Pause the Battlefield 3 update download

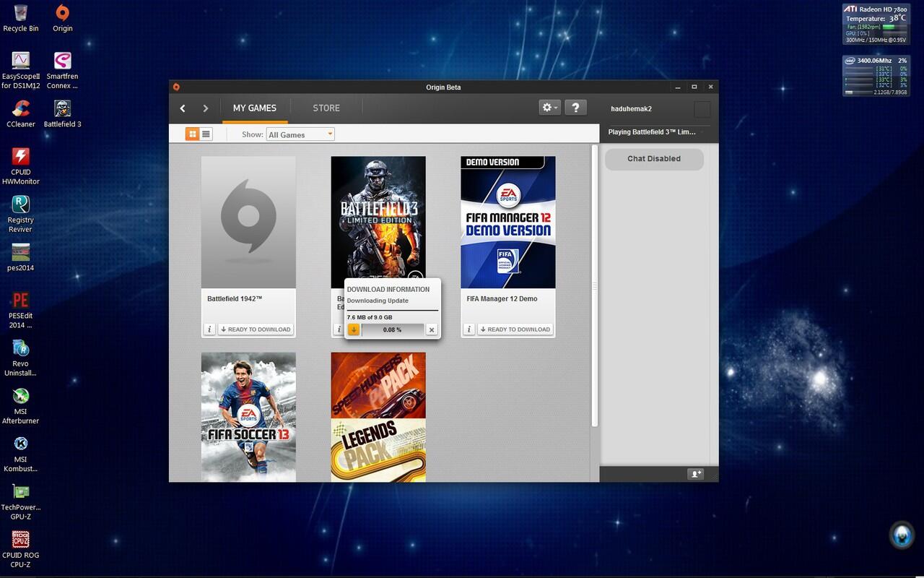point(353,329)
